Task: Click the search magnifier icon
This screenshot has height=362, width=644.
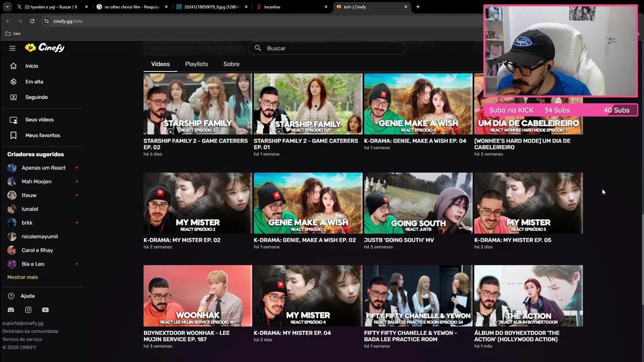Action: (258, 48)
